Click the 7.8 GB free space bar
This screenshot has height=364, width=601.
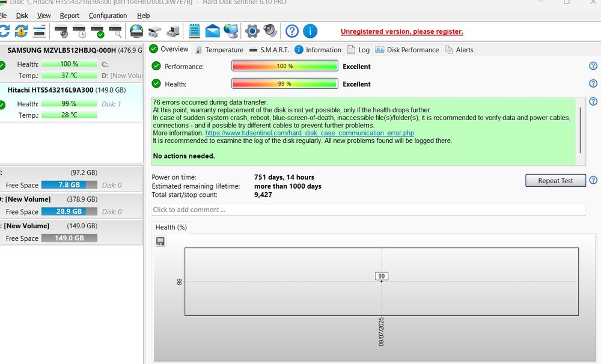tap(69, 184)
